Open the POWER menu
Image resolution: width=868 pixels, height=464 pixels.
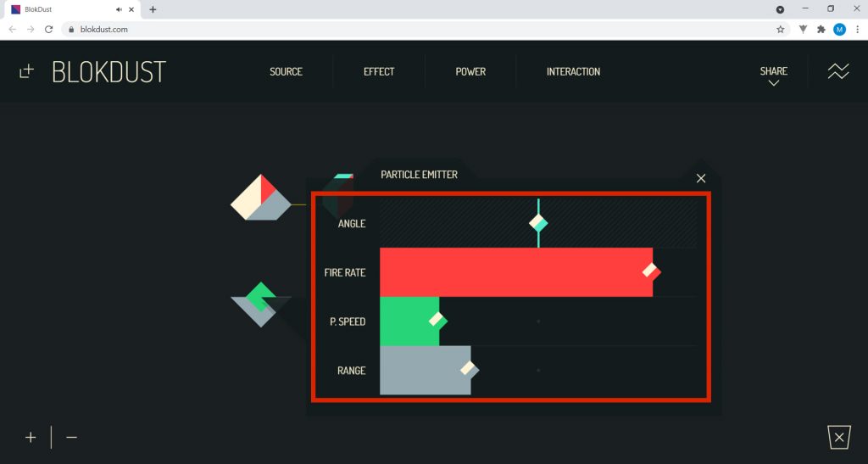(470, 71)
